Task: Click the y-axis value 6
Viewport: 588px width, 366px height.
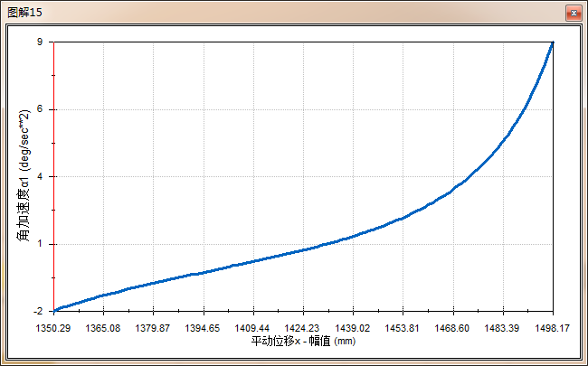Action: 40,109
